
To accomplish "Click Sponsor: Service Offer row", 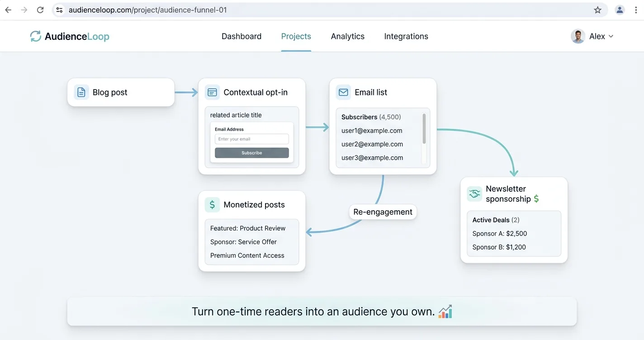I will pos(243,242).
